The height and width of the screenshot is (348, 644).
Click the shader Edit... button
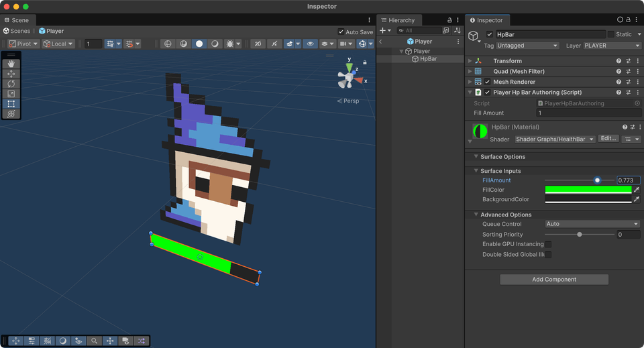point(608,139)
